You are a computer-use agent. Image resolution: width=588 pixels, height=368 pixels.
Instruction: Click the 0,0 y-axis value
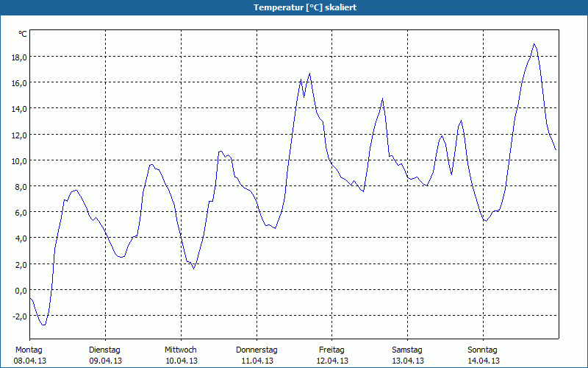[21, 290]
